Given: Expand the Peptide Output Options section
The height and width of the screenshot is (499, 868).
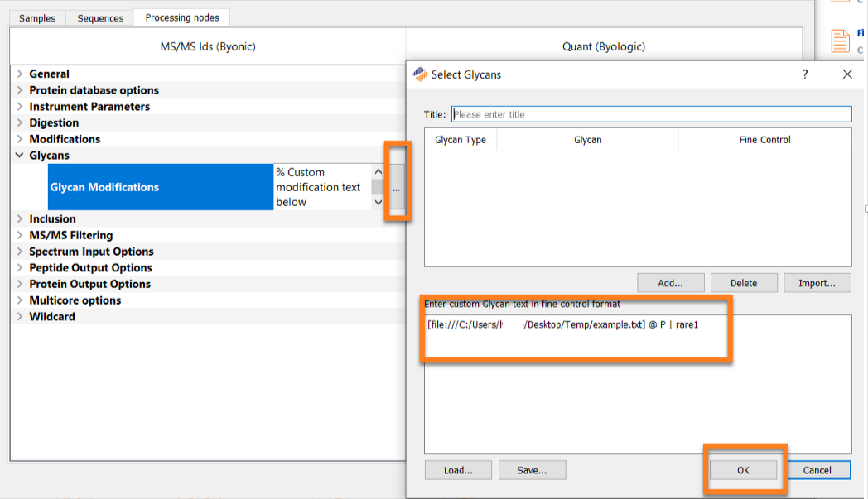Looking at the screenshot, I should click(20, 268).
